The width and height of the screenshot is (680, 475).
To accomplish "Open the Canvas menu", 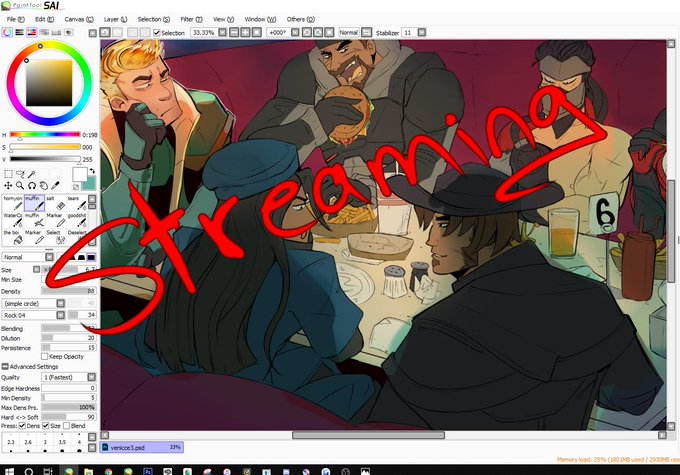I will 79,20.
